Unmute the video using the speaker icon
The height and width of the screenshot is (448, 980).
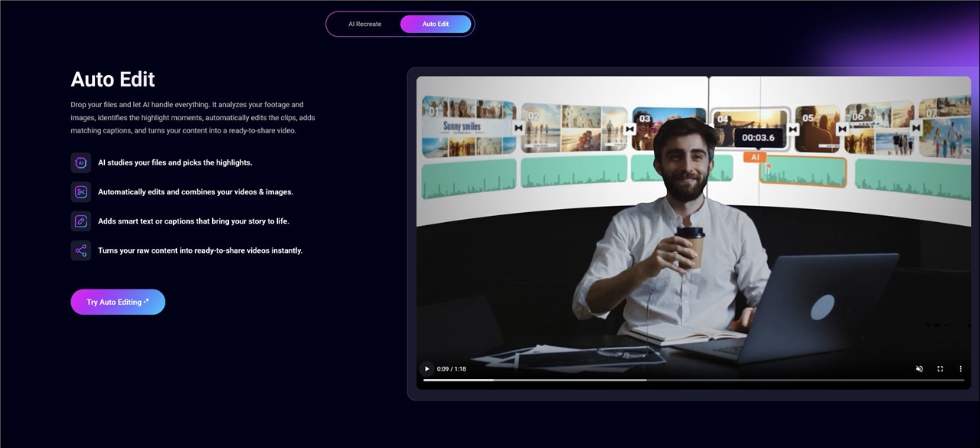pos(920,369)
